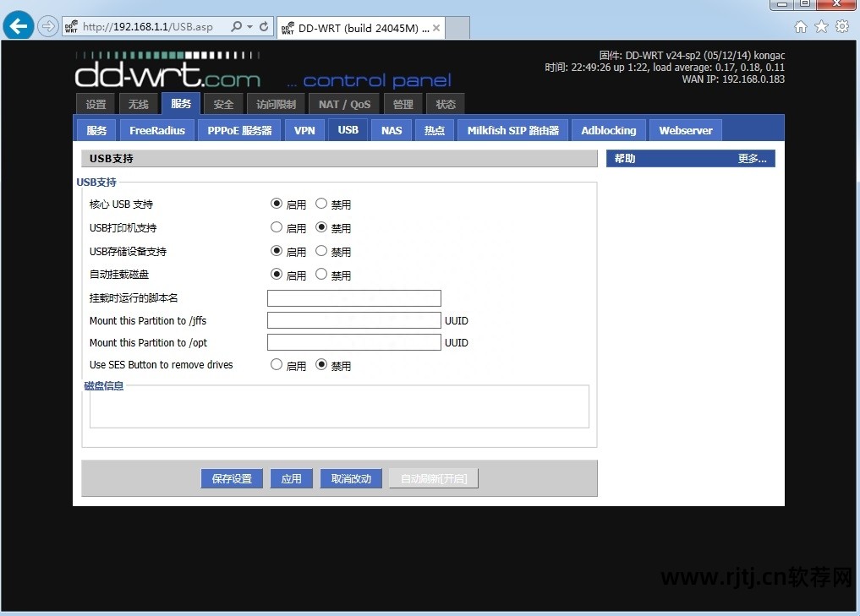This screenshot has height=616, width=860.
Task: Click the 磁盘信息 section heading
Action: 104,385
